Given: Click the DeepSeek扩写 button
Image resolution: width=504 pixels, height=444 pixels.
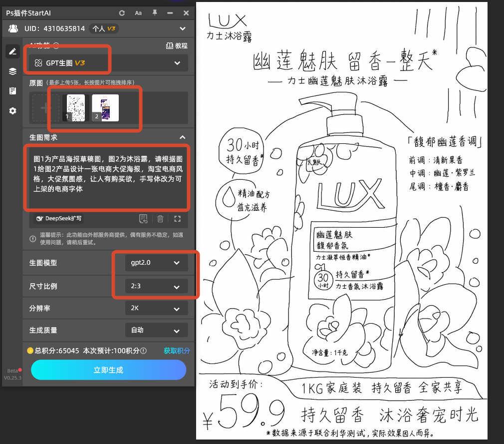Looking at the screenshot, I should (x=58, y=219).
